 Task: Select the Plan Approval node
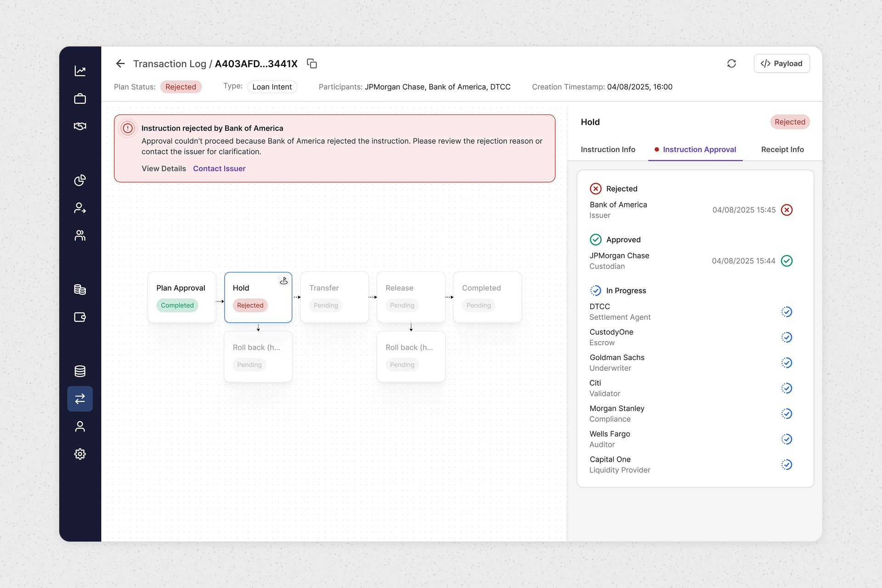pos(182,297)
